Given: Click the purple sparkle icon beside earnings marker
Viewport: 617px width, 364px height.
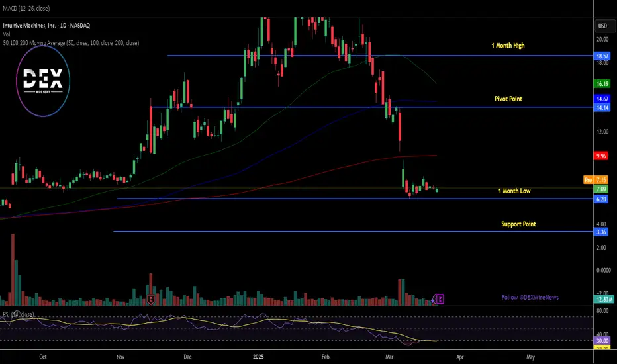Looking at the screenshot, I should pos(433,300).
